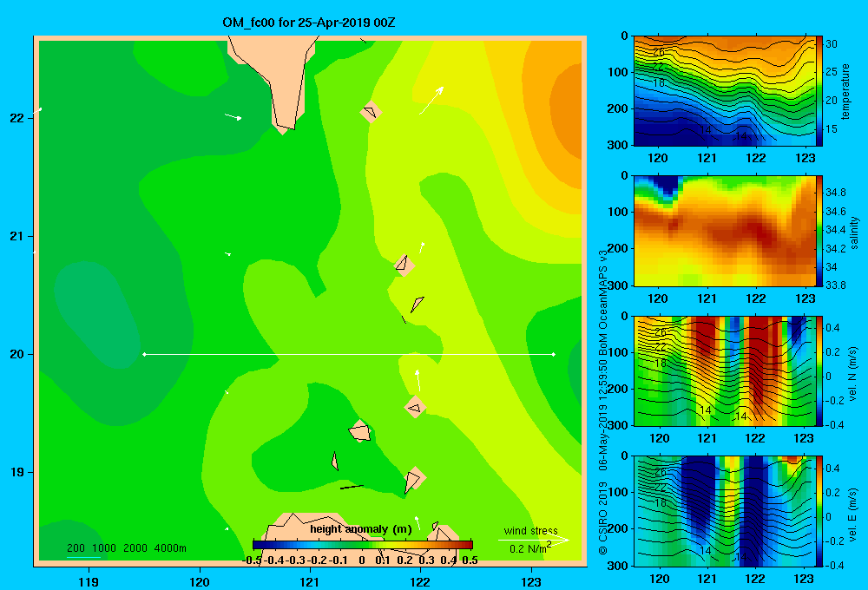Click the large wind arrow near 22N 122E
Image resolution: width=868 pixels, height=590 pixels.
click(431, 100)
